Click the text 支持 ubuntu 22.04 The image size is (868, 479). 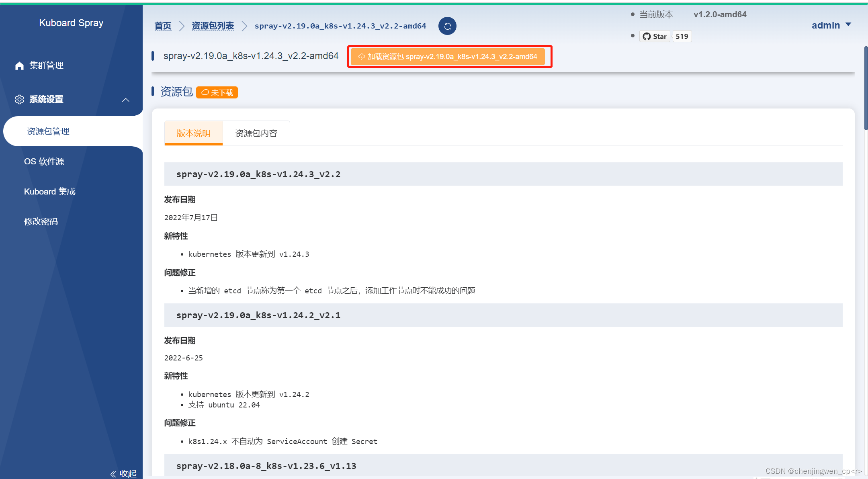(224, 405)
